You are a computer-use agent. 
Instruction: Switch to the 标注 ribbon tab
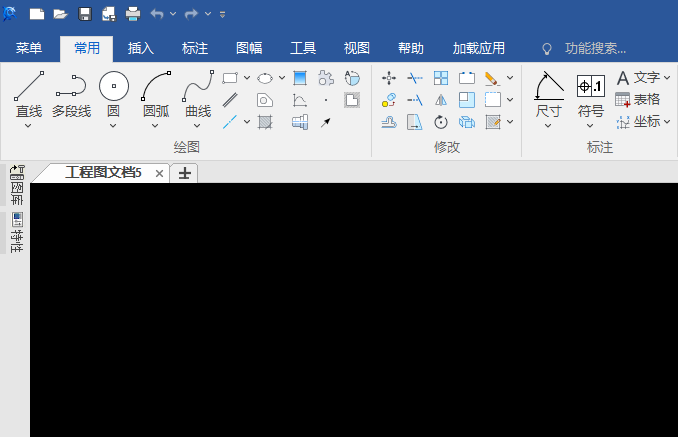195,48
